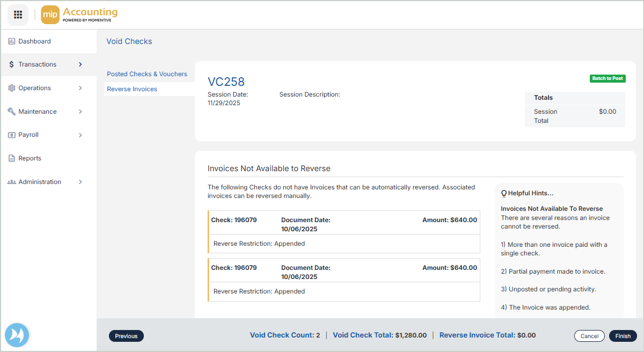
Task: Expand the Payroll submenu chevron
Action: [80, 135]
